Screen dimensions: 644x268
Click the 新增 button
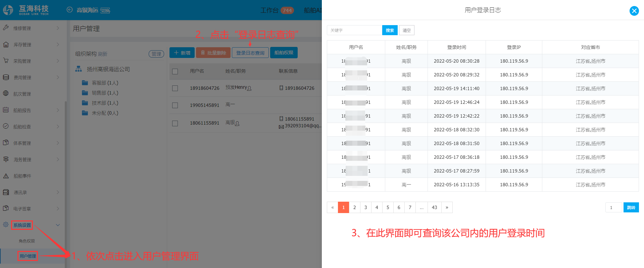click(x=182, y=53)
